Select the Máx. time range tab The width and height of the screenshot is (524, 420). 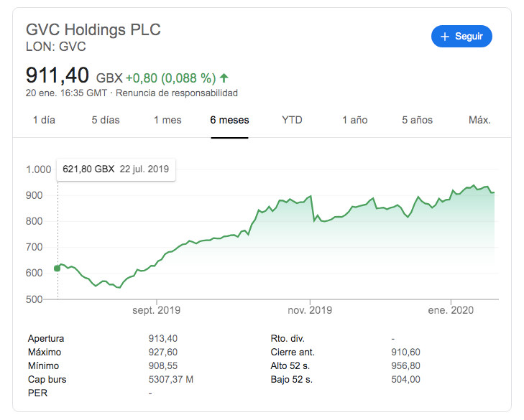pyautogui.click(x=479, y=120)
